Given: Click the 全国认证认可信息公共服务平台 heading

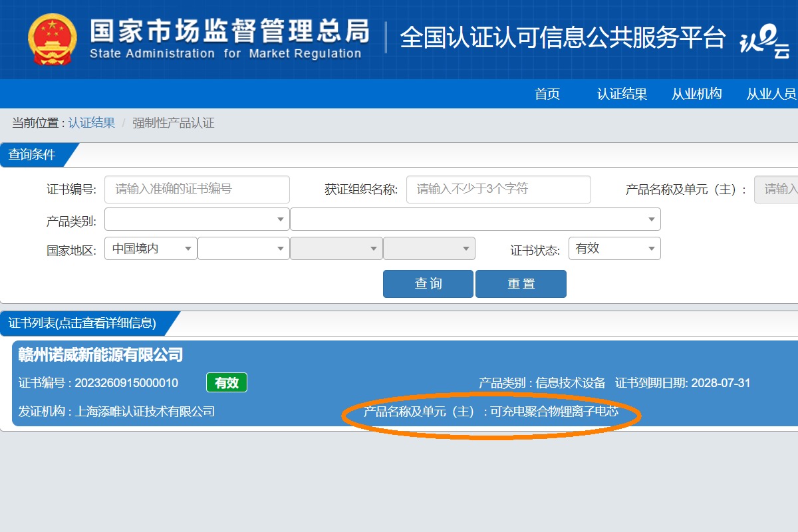Looking at the screenshot, I should (563, 38).
